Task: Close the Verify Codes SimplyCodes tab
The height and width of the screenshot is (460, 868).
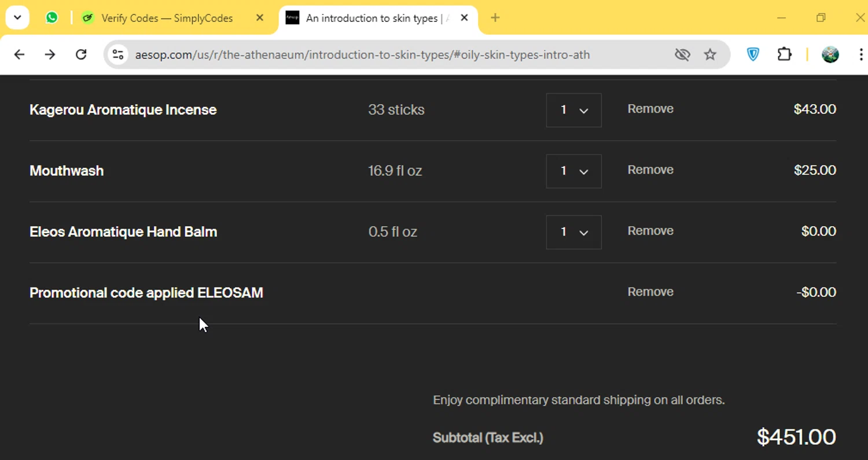Action: pyautogui.click(x=260, y=18)
